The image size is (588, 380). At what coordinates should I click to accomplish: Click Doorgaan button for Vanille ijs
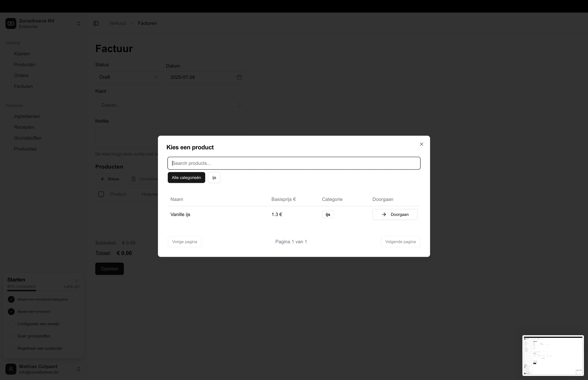[395, 214]
